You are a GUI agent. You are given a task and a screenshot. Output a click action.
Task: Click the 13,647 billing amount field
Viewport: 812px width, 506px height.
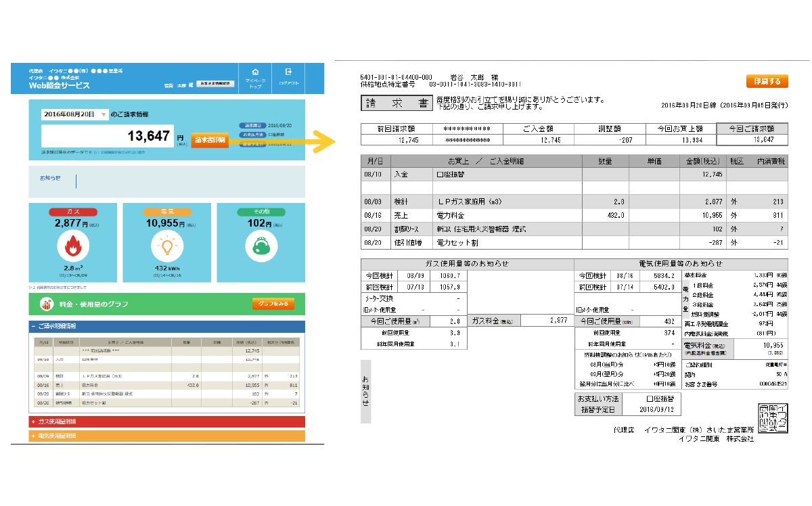107,137
